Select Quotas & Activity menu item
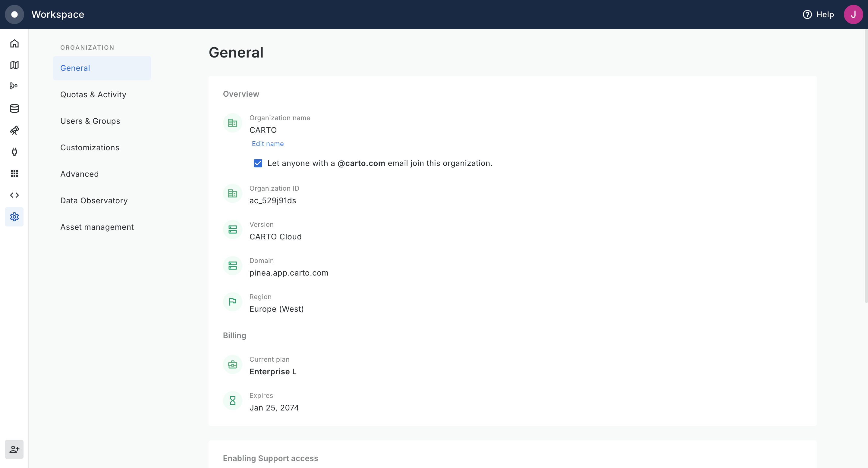Screen dimensions: 868x468 93,95
